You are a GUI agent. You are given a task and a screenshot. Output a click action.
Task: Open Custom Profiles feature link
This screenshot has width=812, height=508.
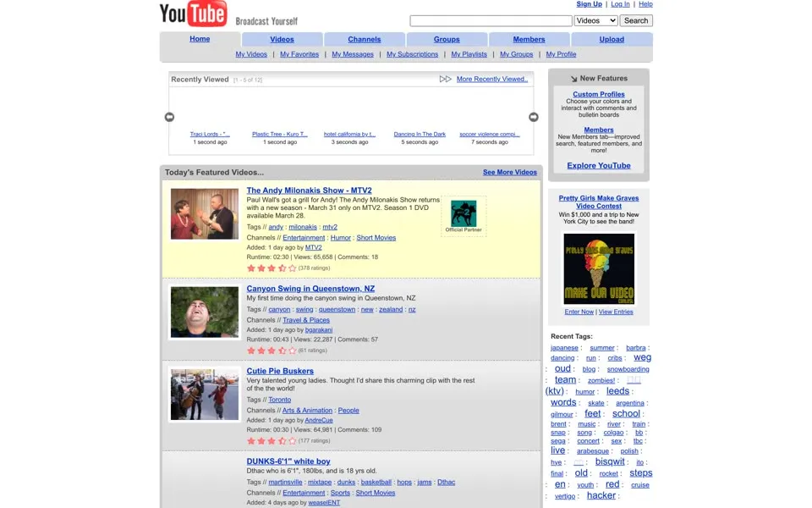pyautogui.click(x=599, y=94)
